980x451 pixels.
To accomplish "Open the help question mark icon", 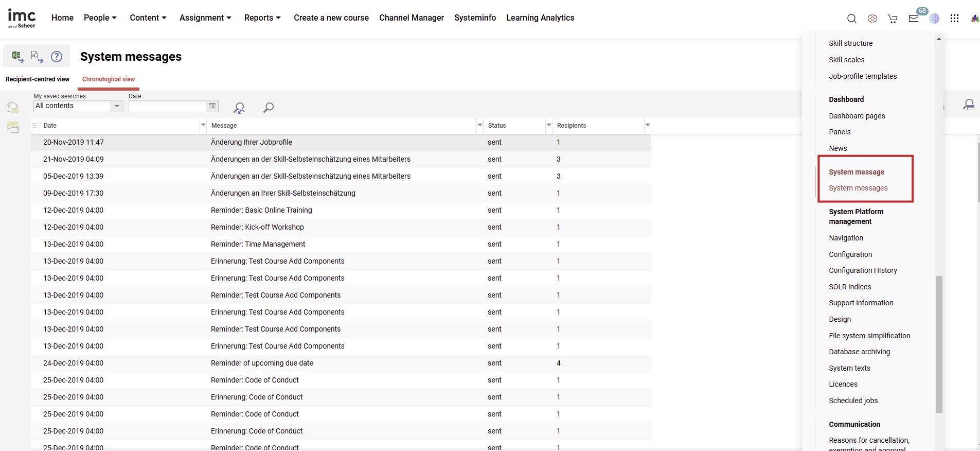I will (x=57, y=56).
